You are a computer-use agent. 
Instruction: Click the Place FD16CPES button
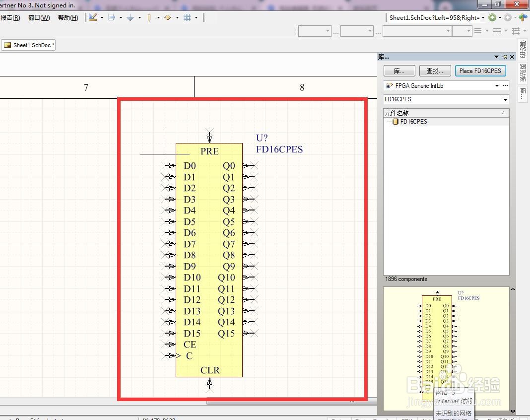click(x=480, y=71)
